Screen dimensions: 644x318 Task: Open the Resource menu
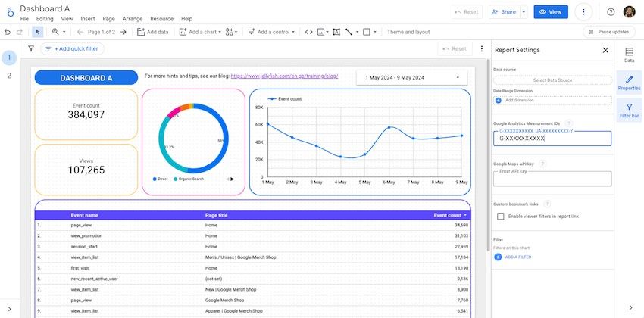point(161,19)
